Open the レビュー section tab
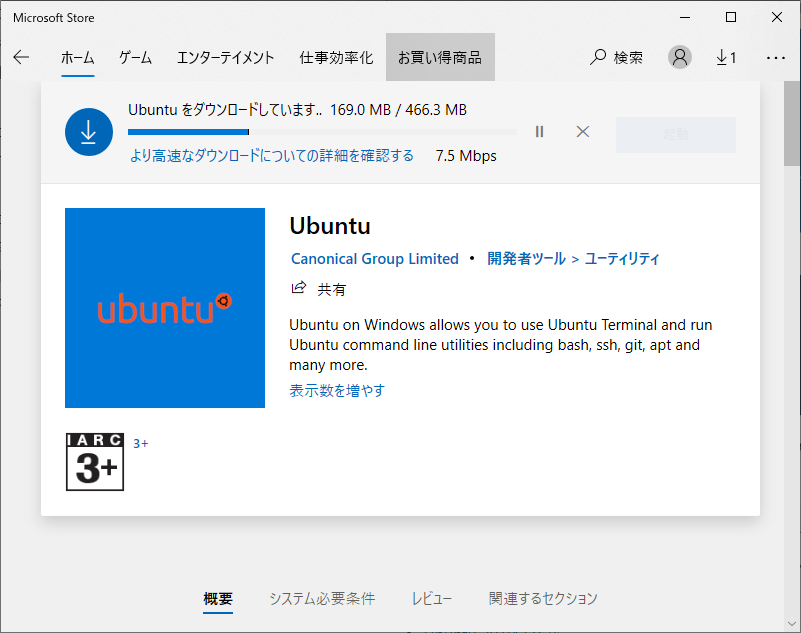 point(432,598)
